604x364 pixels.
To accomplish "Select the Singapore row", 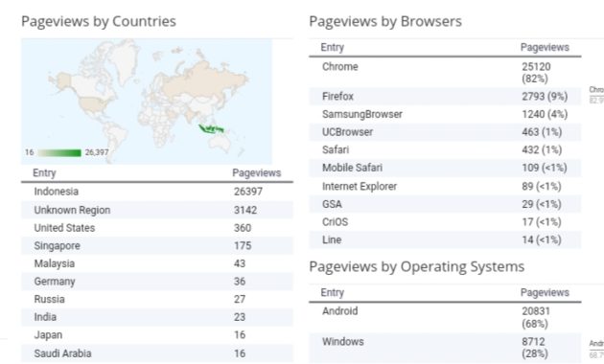I will coord(157,245).
